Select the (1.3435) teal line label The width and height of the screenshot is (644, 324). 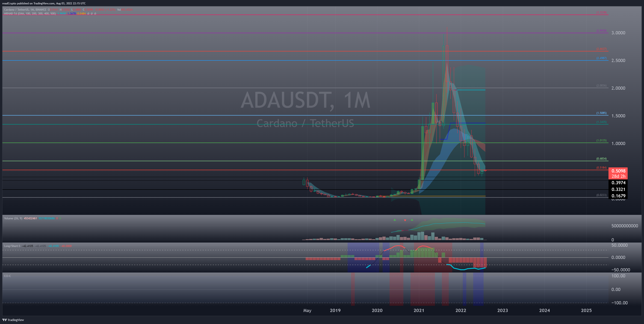pyautogui.click(x=601, y=122)
